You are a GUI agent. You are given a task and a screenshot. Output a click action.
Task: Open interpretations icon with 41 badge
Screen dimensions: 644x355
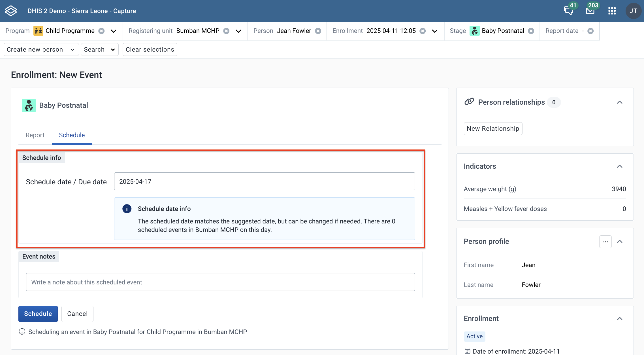click(x=569, y=11)
